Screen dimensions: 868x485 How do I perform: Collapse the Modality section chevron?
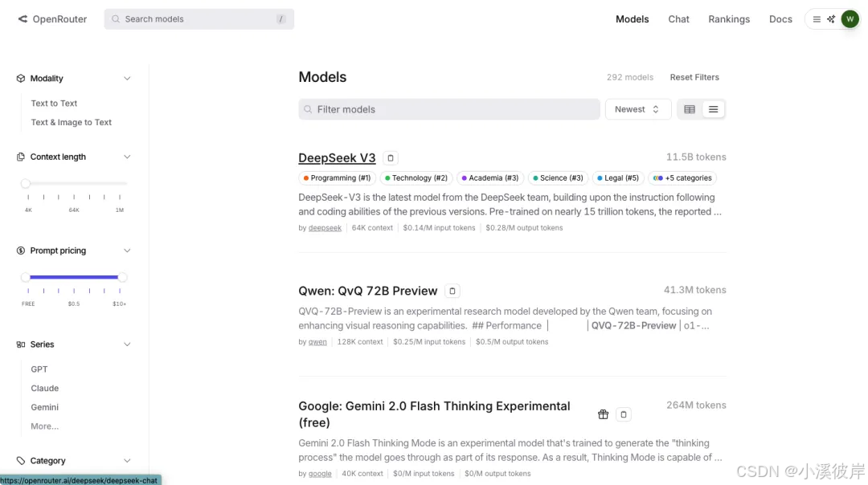pyautogui.click(x=127, y=79)
